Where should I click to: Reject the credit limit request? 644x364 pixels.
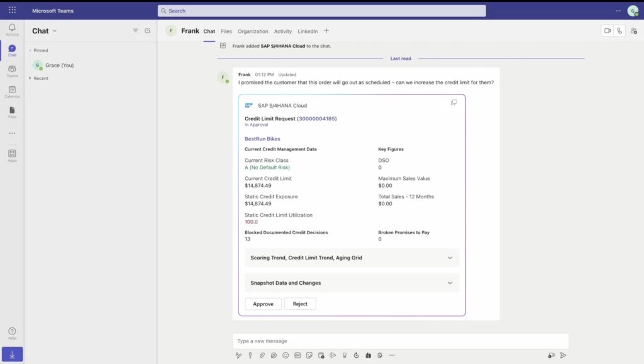point(300,304)
